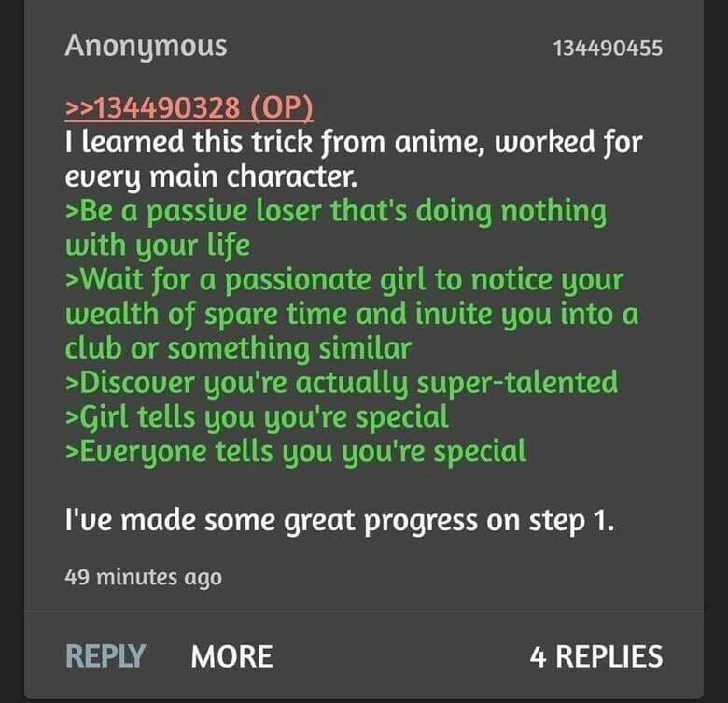The width and height of the screenshot is (728, 703).
Task: View the 4 REPLIES thread
Action: pyautogui.click(x=596, y=656)
